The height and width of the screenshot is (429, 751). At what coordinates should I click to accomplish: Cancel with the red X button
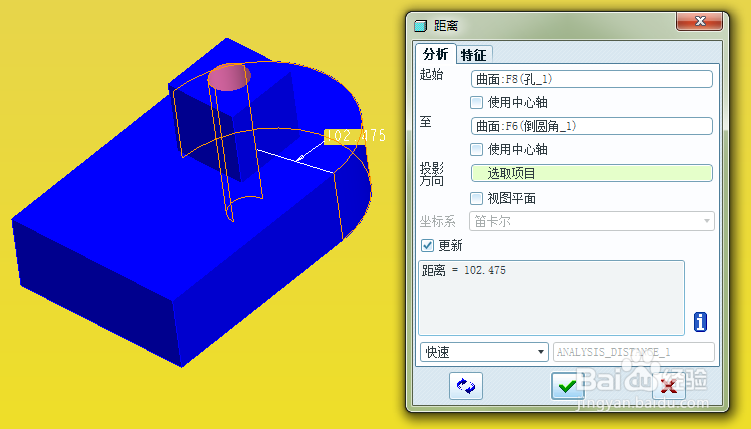(669, 386)
